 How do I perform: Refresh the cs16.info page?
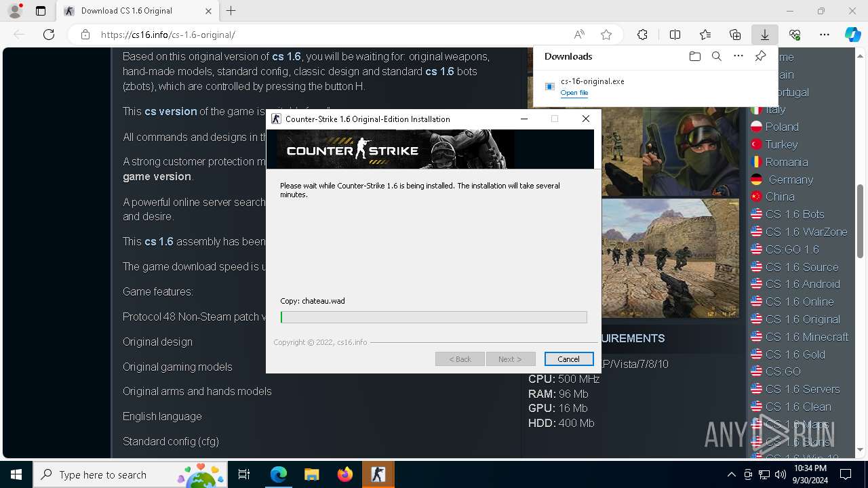tap(49, 35)
